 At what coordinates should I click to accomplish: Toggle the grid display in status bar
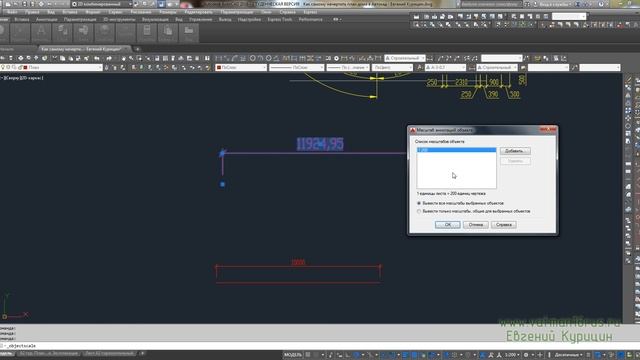[308, 355]
